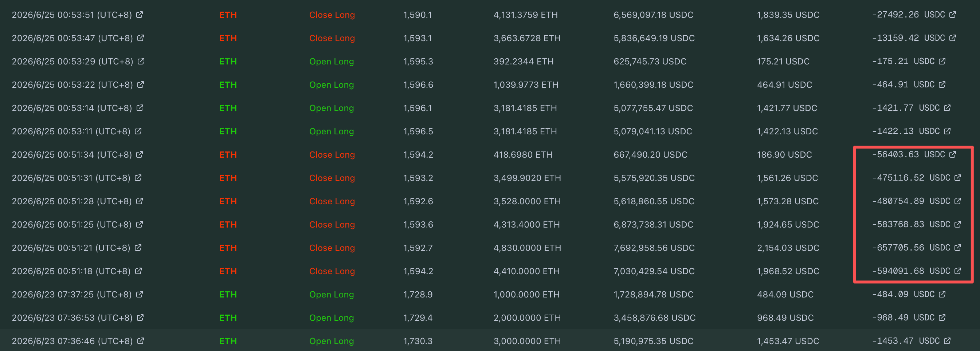
Task: Open link icon next to -56403.63 USDC
Action: [953, 154]
